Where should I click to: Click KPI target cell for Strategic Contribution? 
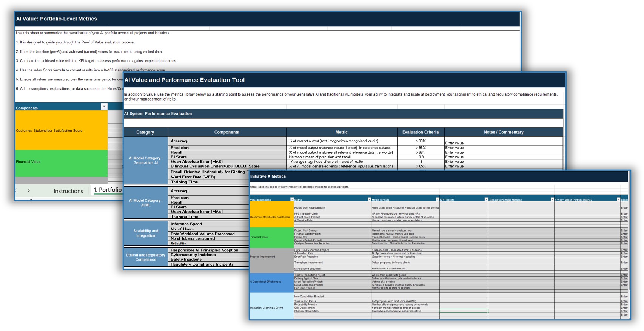(x=464, y=311)
